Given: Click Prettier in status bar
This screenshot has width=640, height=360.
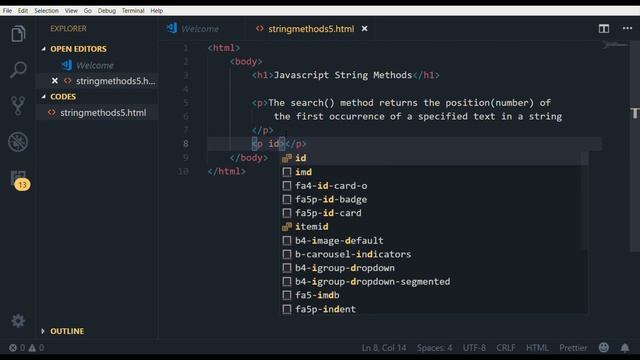Looking at the screenshot, I should pos(573,348).
